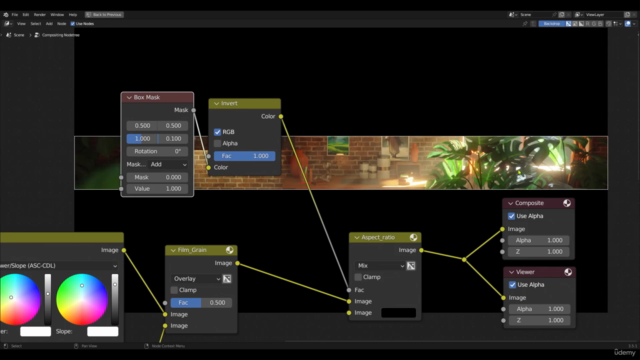Click the Box Mask width field 1.000

pos(142,139)
